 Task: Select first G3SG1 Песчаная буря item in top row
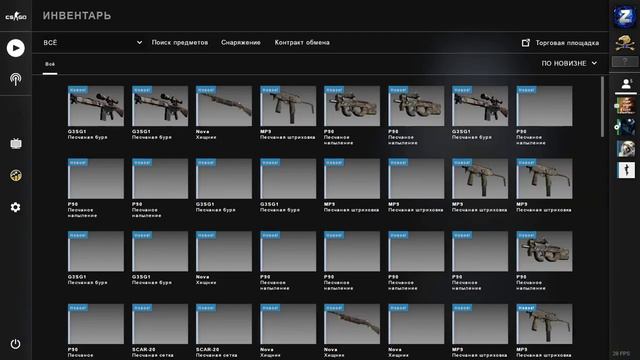pos(96,113)
